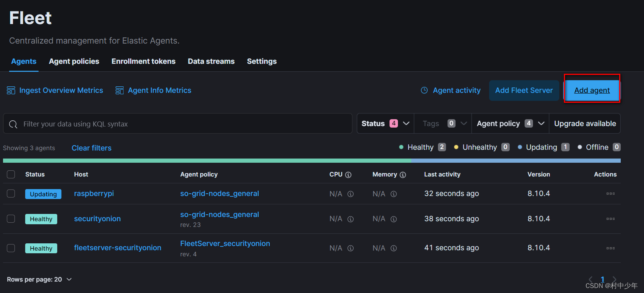Click the Add Fleet Server button
Viewport: 644px width, 293px height.
click(524, 91)
